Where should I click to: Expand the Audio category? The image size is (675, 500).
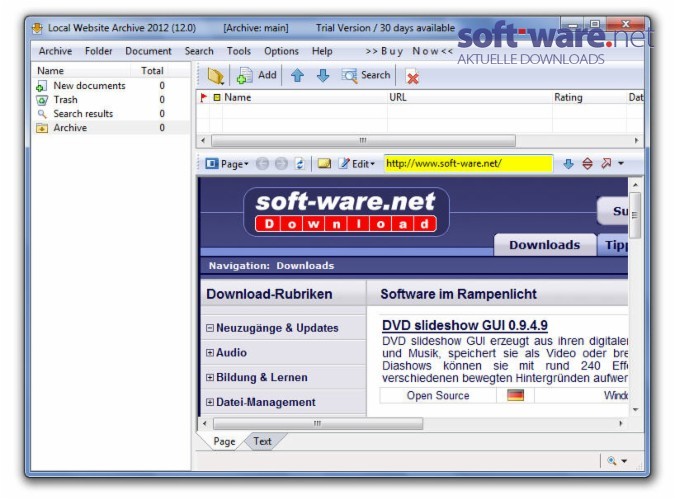pyautogui.click(x=210, y=353)
